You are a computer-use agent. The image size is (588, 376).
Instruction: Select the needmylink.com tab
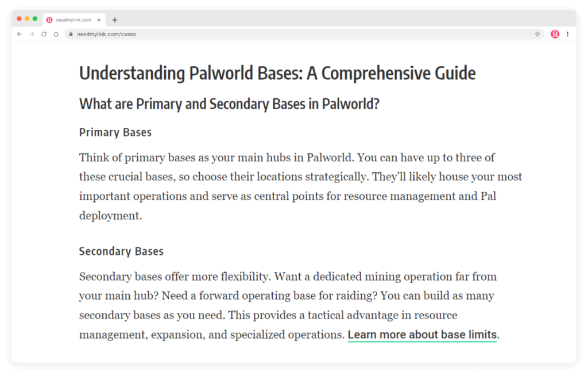click(x=75, y=19)
